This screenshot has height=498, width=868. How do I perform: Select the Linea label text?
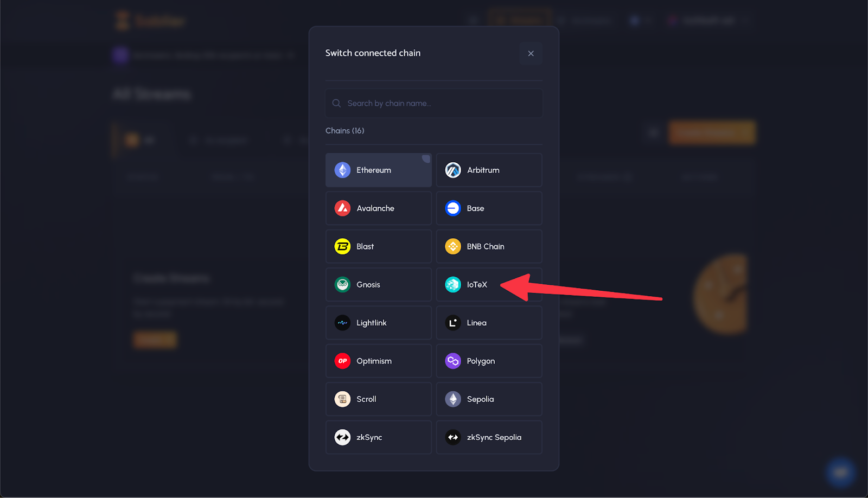pos(477,323)
